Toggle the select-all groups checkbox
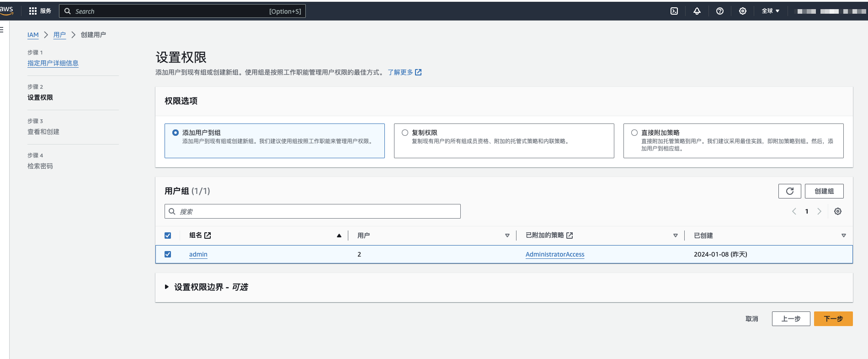 point(168,236)
